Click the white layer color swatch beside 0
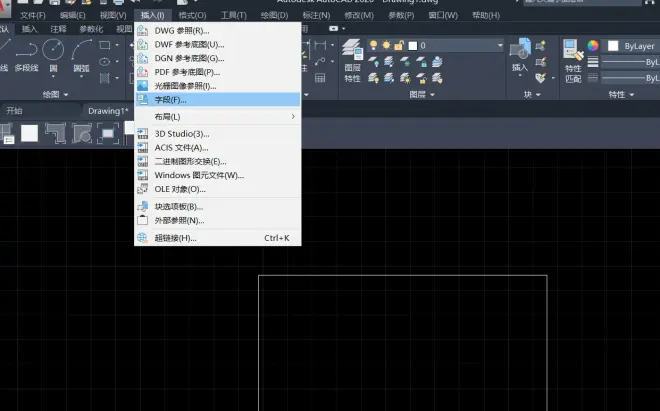 (412, 45)
